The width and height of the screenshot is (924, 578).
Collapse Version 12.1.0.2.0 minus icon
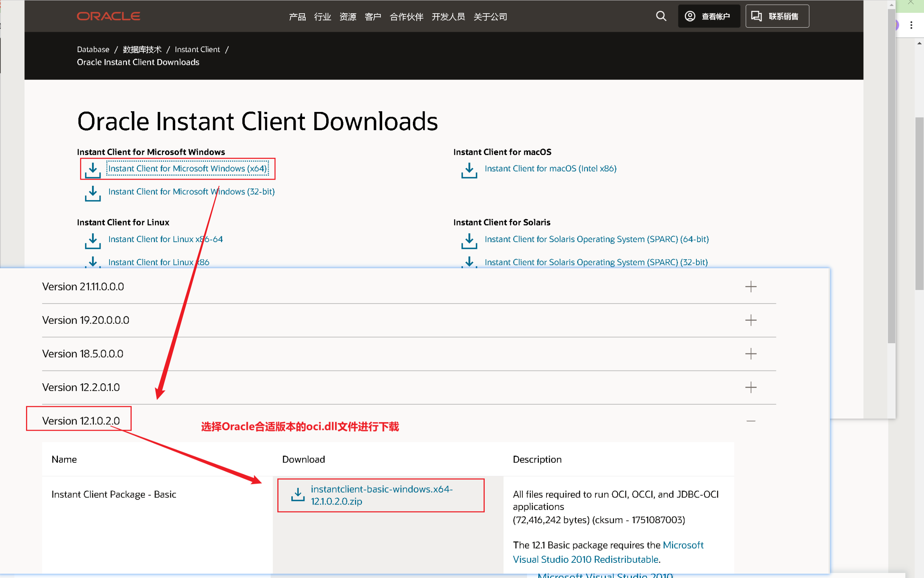click(751, 421)
